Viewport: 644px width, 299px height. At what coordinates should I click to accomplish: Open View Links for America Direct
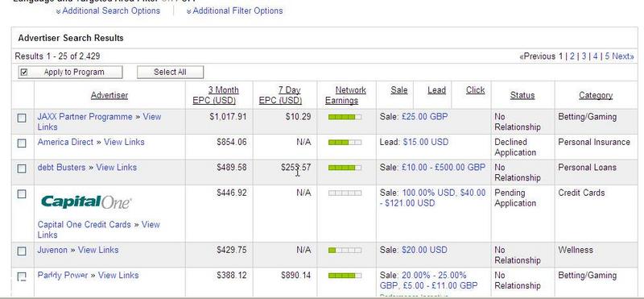point(124,143)
